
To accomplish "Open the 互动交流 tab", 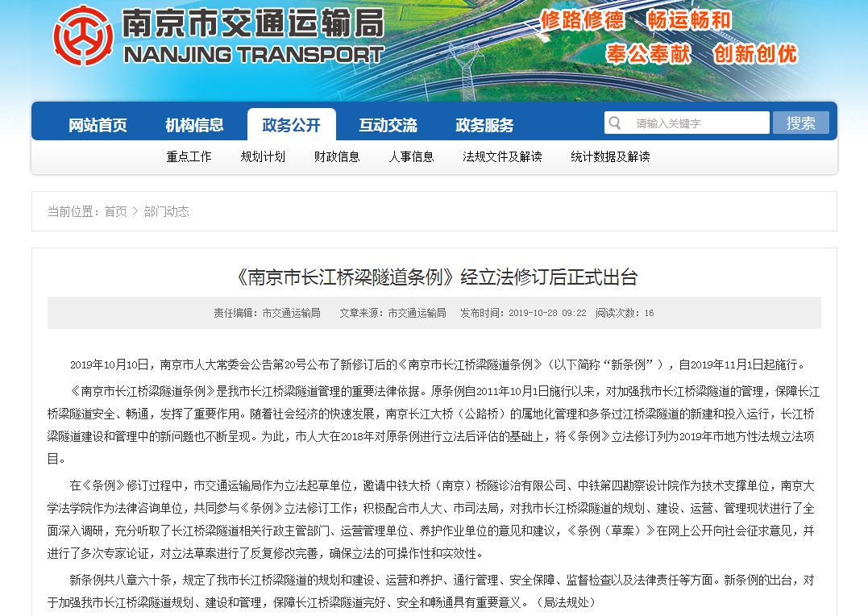I will pos(388,125).
